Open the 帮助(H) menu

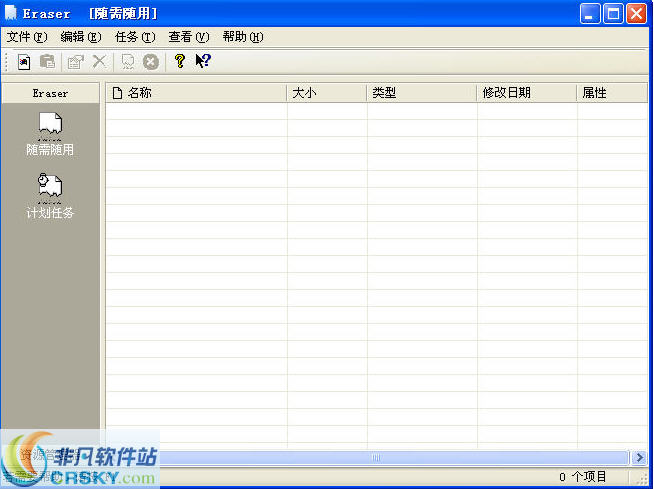243,37
